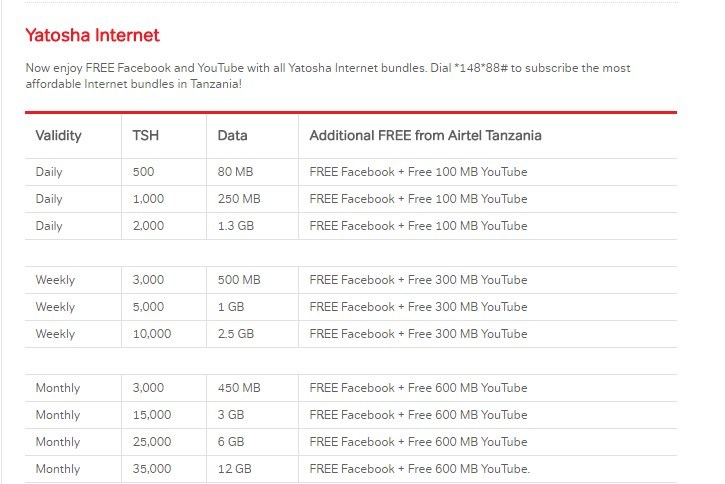This screenshot has height=484, width=725.
Task: Click the 25,000 TSH price cell
Action: pos(152,442)
